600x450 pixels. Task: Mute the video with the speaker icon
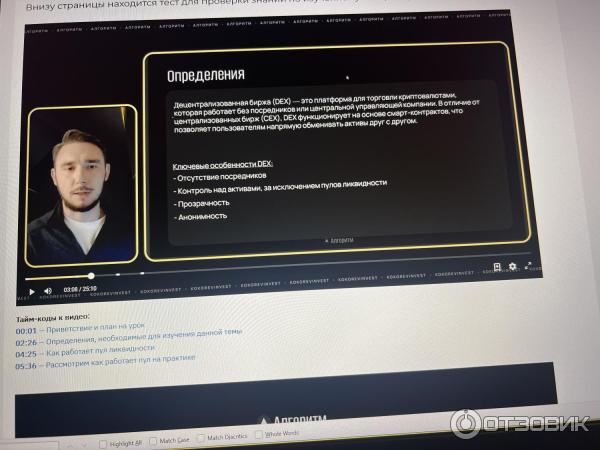click(x=48, y=291)
